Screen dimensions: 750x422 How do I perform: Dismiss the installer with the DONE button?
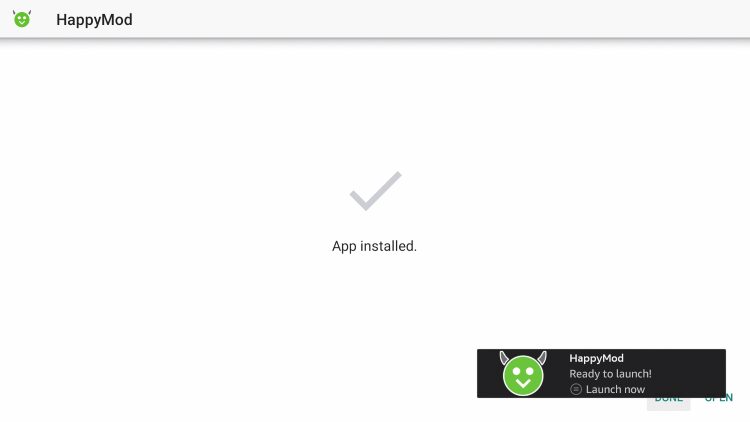click(668, 403)
